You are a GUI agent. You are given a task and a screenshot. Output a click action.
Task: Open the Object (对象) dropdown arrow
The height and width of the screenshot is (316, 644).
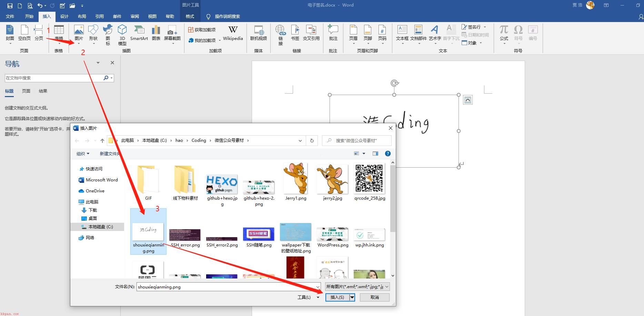coord(481,43)
